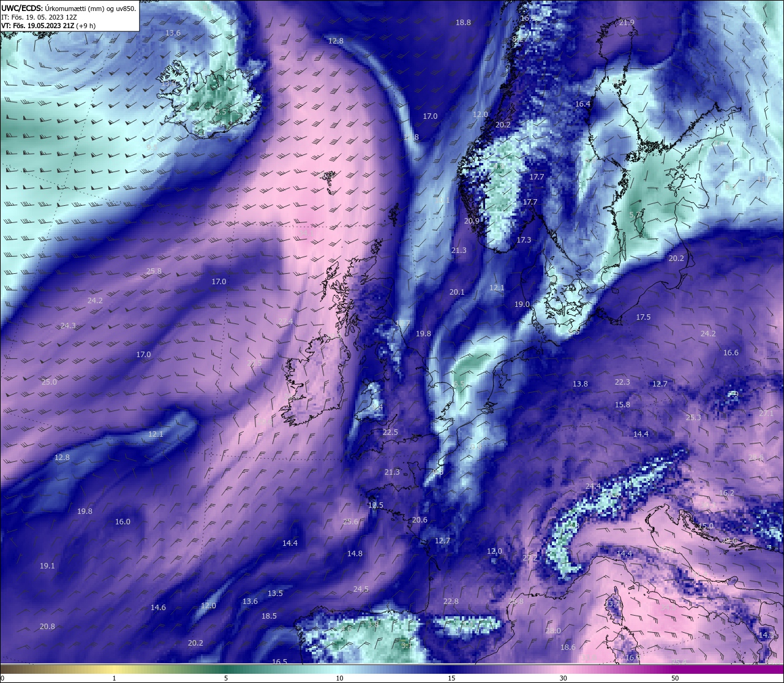This screenshot has width=784, height=683.
Task: Click the map value 14.6
Action: point(158,608)
